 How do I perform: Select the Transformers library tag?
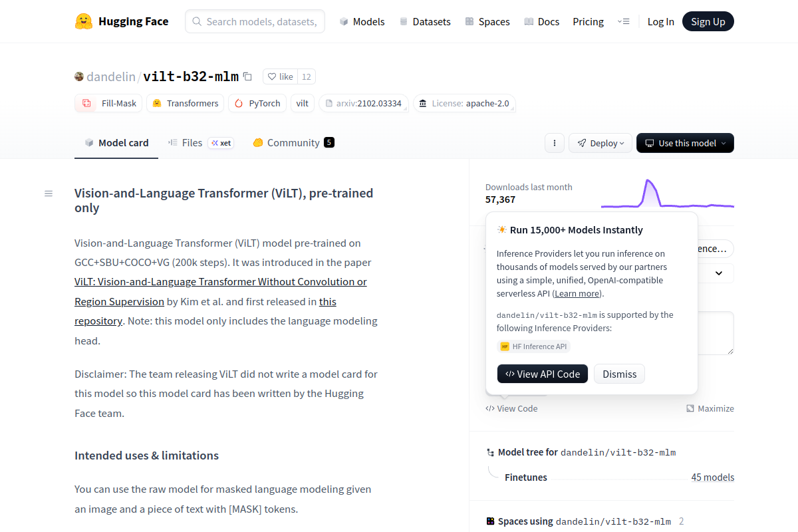click(x=185, y=103)
